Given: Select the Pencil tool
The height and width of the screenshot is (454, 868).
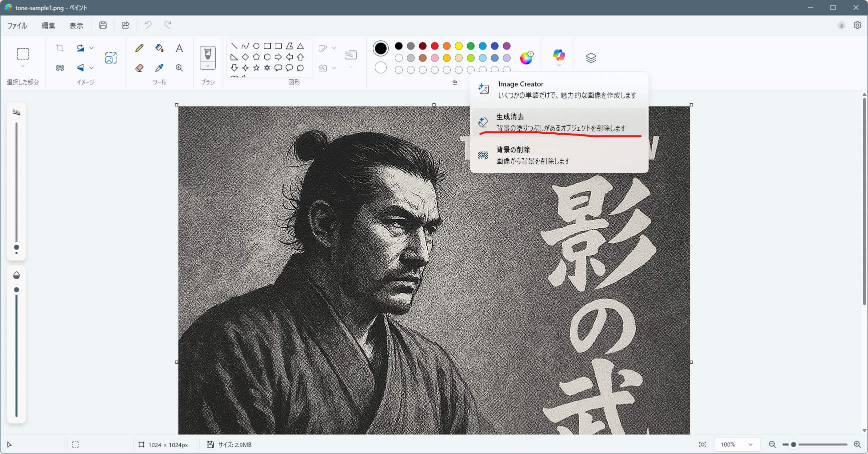Looking at the screenshot, I should click(139, 48).
